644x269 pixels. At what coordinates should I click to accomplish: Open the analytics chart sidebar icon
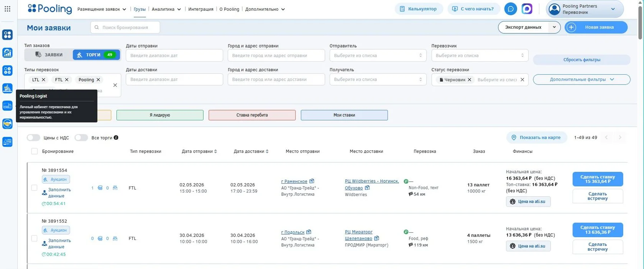[7, 53]
